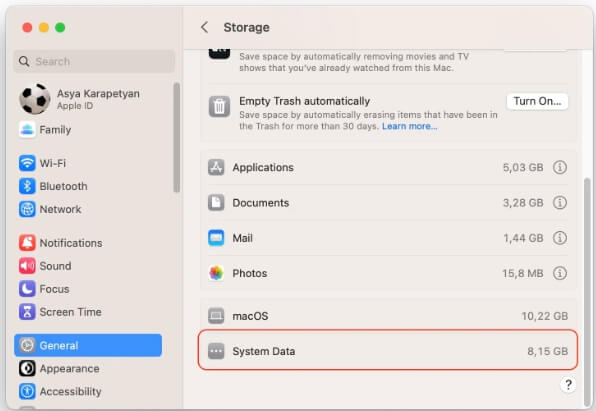Show info for Documents storage
596x411 pixels.
tap(560, 203)
